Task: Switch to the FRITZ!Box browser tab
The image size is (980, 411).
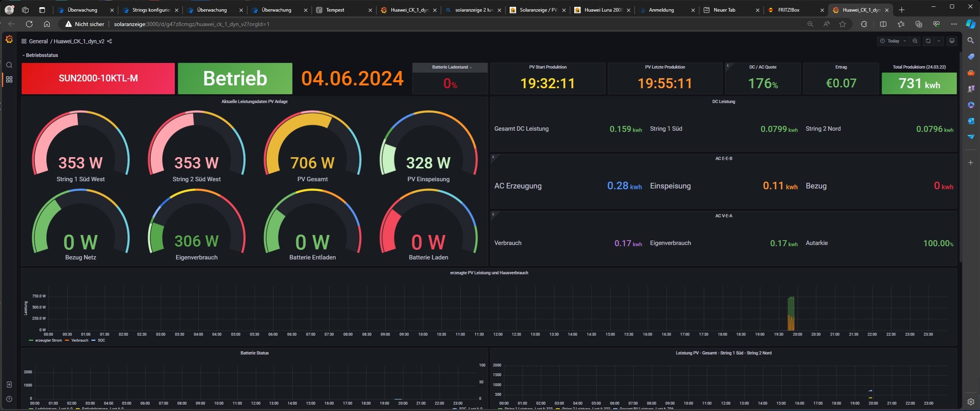Action: point(788,10)
